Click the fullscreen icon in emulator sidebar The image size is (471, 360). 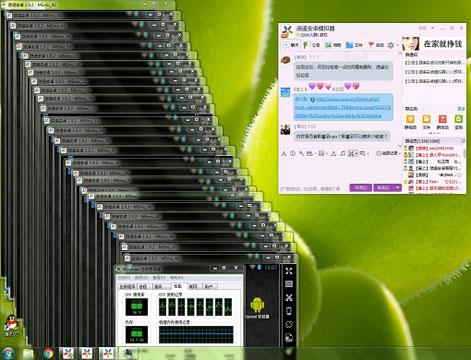(289, 271)
